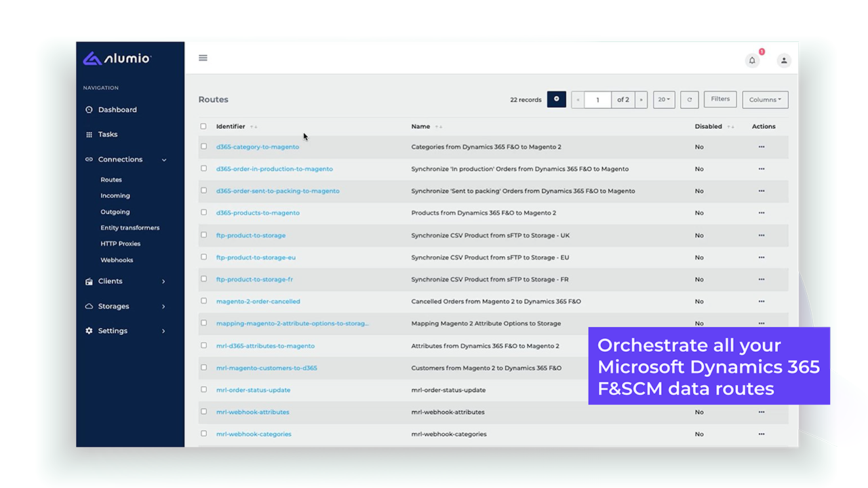
Task: Open actions menu for d365-category-to-magento
Action: (x=762, y=147)
